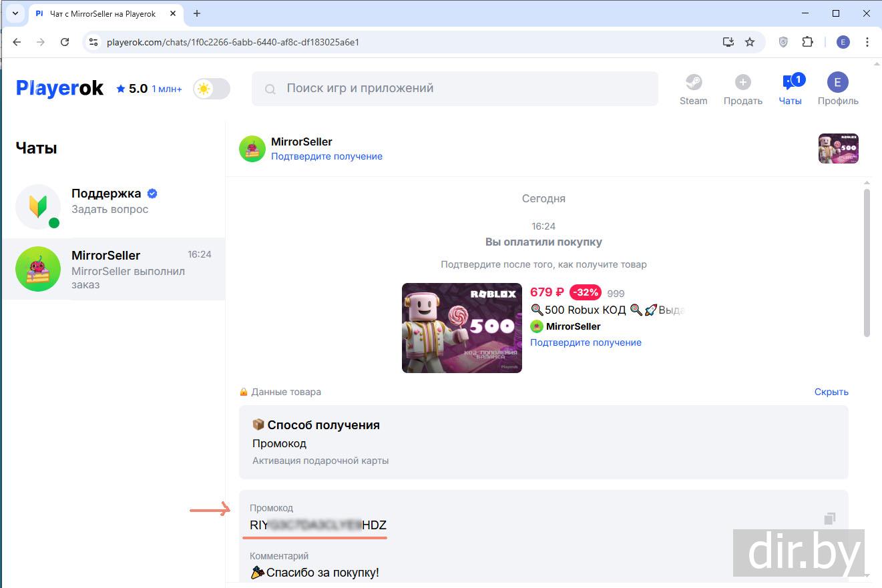Open the Профиль avatar menu
Screen dimensions: 882x588
[837, 83]
